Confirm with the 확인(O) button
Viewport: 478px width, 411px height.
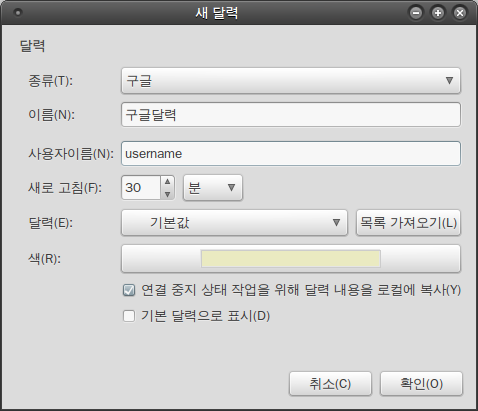click(421, 384)
